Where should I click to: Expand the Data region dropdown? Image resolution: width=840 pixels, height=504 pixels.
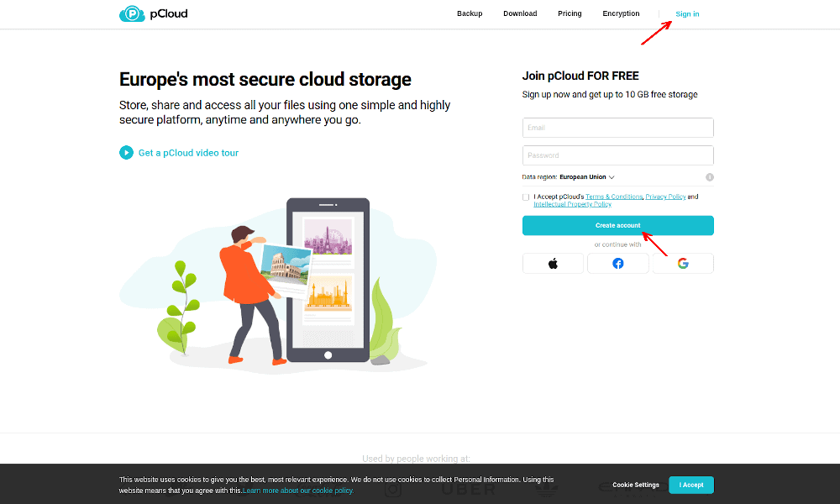pos(587,177)
